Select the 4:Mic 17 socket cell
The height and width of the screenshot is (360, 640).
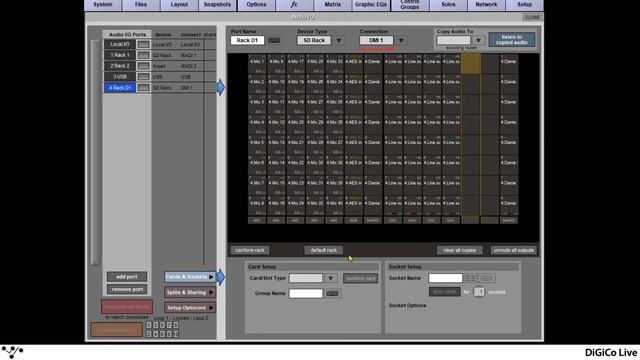click(296, 64)
